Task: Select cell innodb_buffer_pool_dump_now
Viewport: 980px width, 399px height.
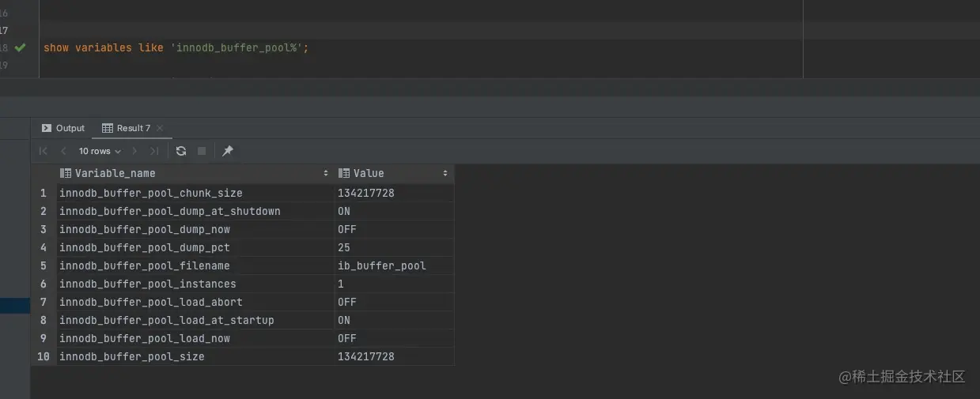Action: [195, 229]
